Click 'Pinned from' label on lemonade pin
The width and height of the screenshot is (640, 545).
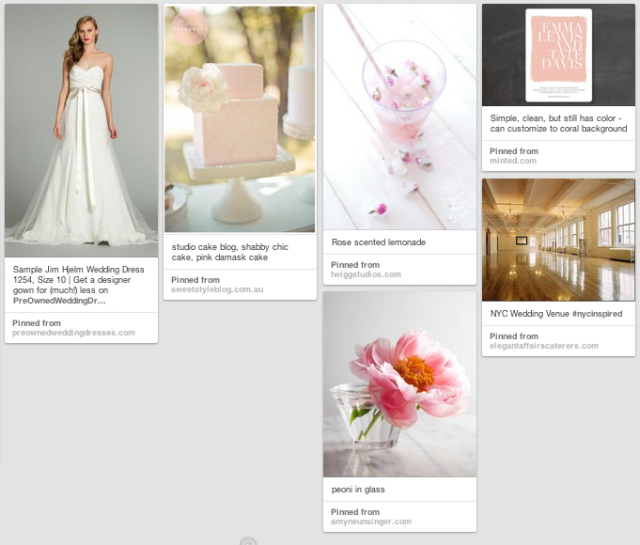[x=355, y=265]
